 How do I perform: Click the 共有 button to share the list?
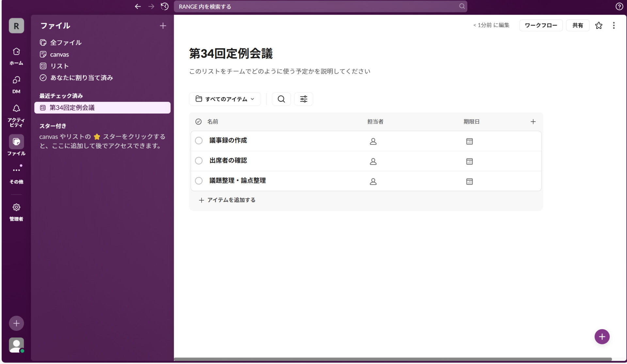coord(577,25)
